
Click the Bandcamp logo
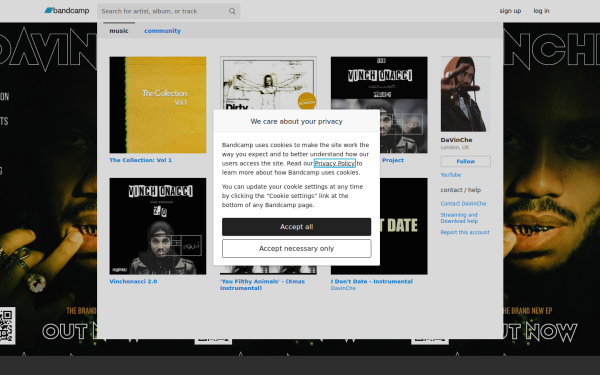click(67, 11)
